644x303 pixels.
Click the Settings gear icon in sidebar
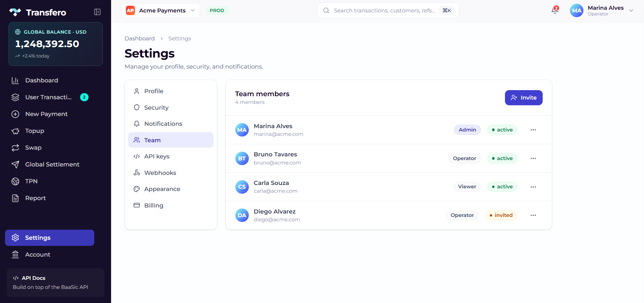tap(15, 238)
